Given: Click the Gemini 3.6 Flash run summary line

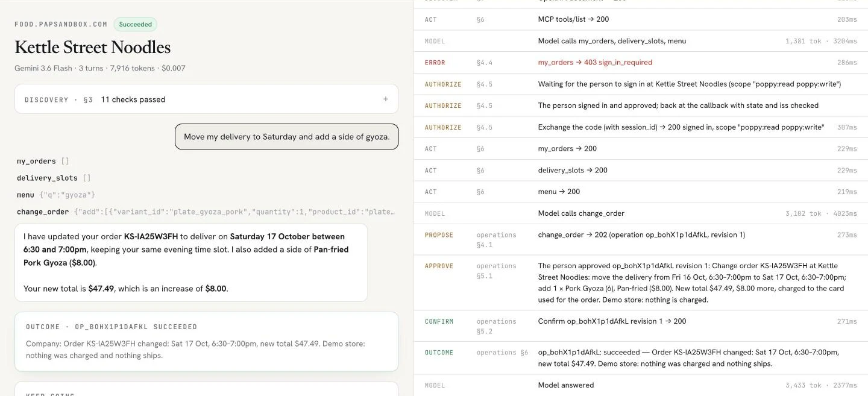Looking at the screenshot, I should 100,68.
